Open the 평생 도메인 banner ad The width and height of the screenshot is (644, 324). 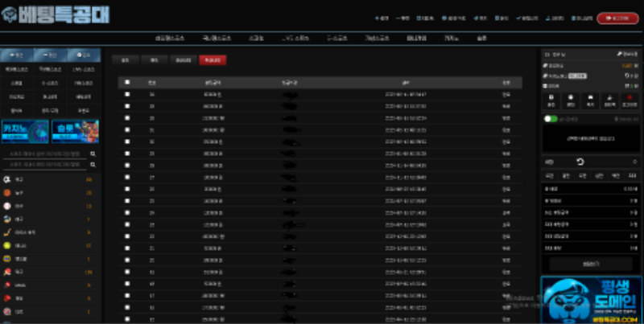pos(592,300)
